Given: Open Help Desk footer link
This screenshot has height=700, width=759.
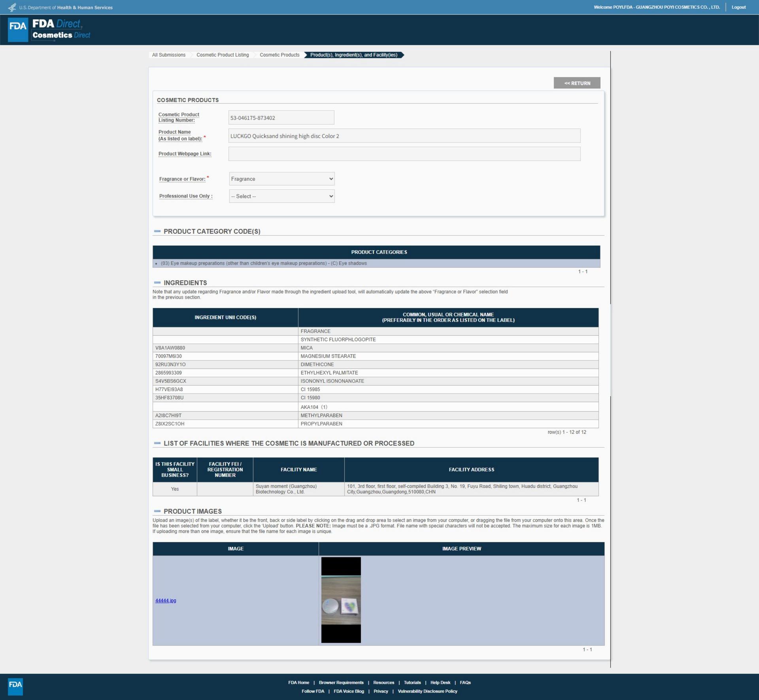Looking at the screenshot, I should (x=440, y=683).
